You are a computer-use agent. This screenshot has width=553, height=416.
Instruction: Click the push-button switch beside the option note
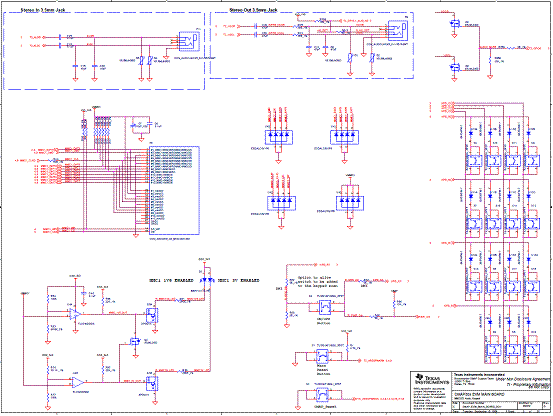click(x=325, y=307)
